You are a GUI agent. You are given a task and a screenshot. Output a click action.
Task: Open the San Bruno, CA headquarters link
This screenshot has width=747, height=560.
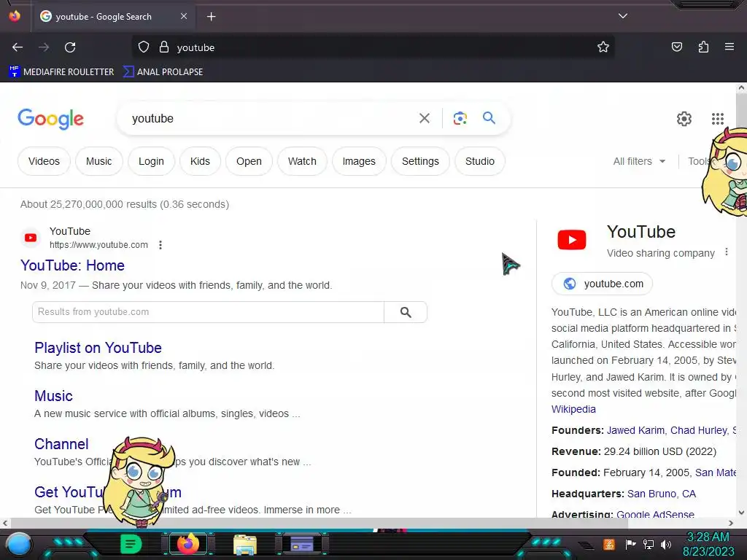(x=661, y=494)
